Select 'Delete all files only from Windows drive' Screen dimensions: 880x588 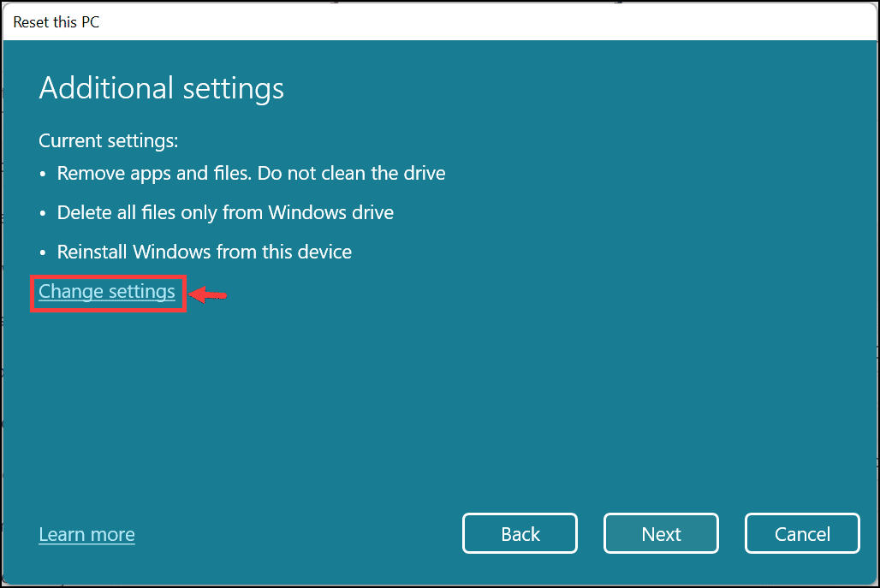pyautogui.click(x=225, y=212)
